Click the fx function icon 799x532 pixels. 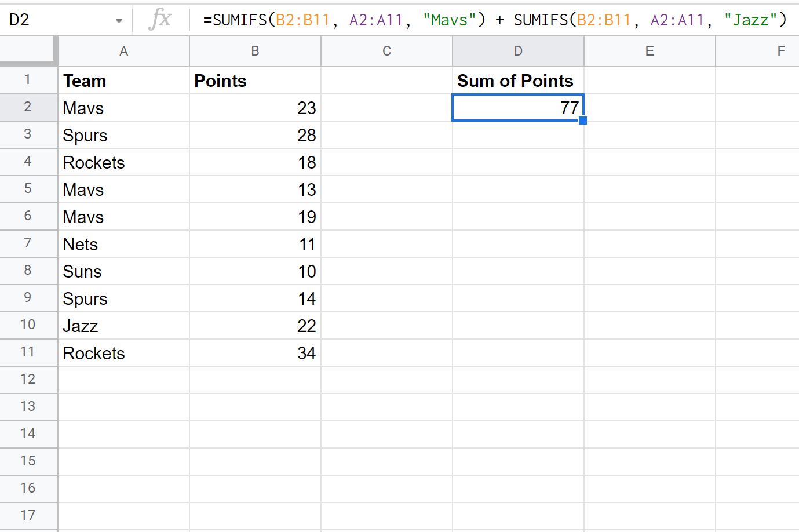[159, 20]
